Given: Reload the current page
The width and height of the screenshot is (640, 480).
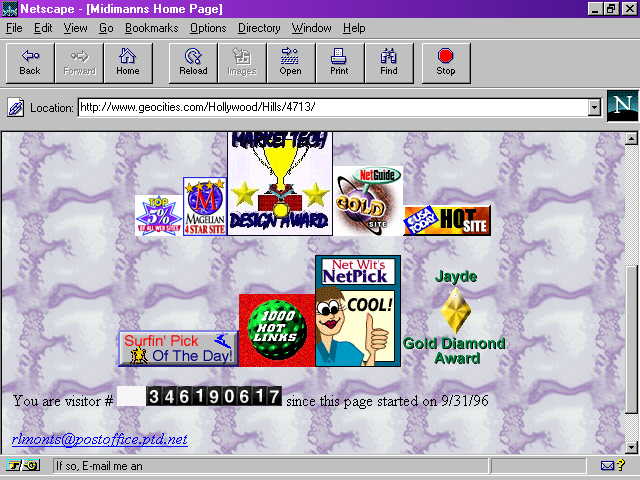Looking at the screenshot, I should tap(193, 63).
